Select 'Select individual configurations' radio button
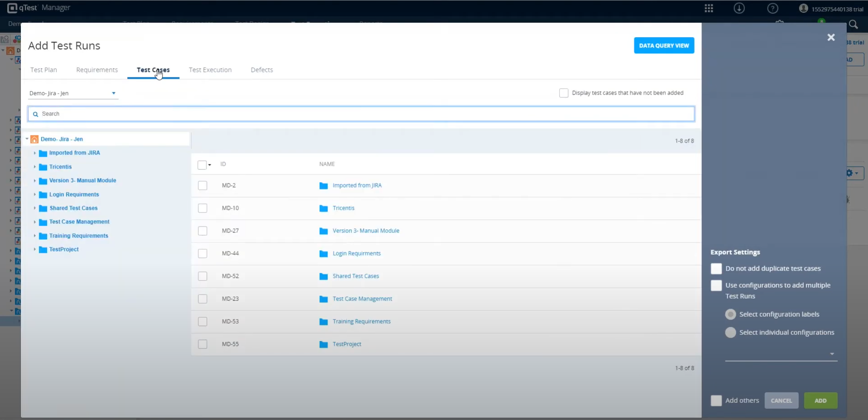This screenshot has height=420, width=868. point(730,333)
